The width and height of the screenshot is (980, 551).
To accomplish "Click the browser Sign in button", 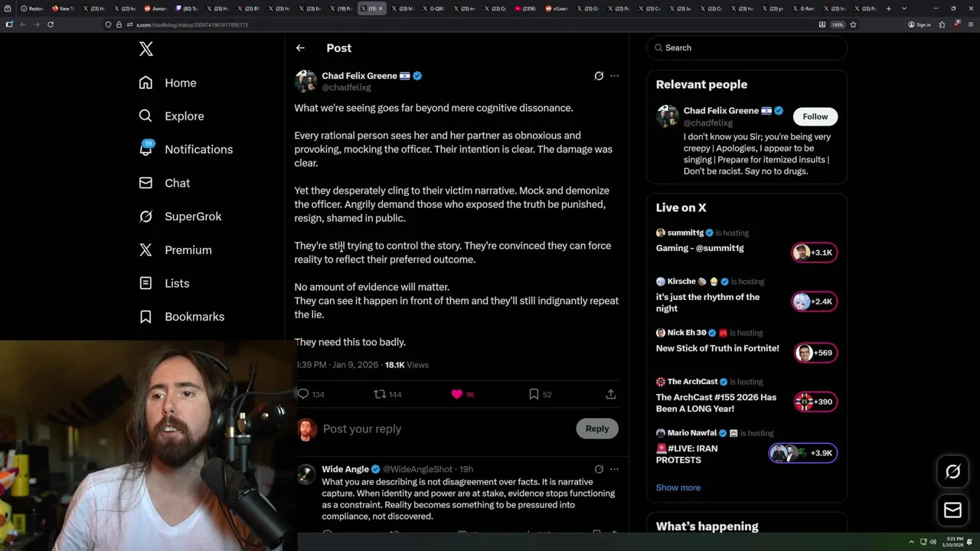I will click(920, 24).
